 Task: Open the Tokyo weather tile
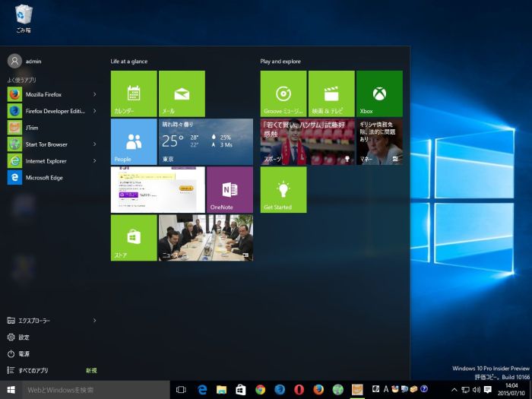click(x=205, y=141)
